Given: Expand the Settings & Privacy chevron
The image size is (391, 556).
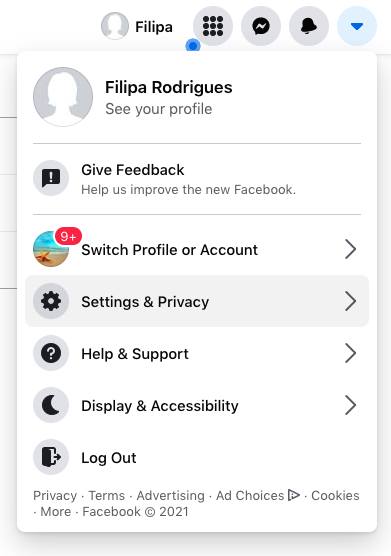Looking at the screenshot, I should [x=351, y=301].
